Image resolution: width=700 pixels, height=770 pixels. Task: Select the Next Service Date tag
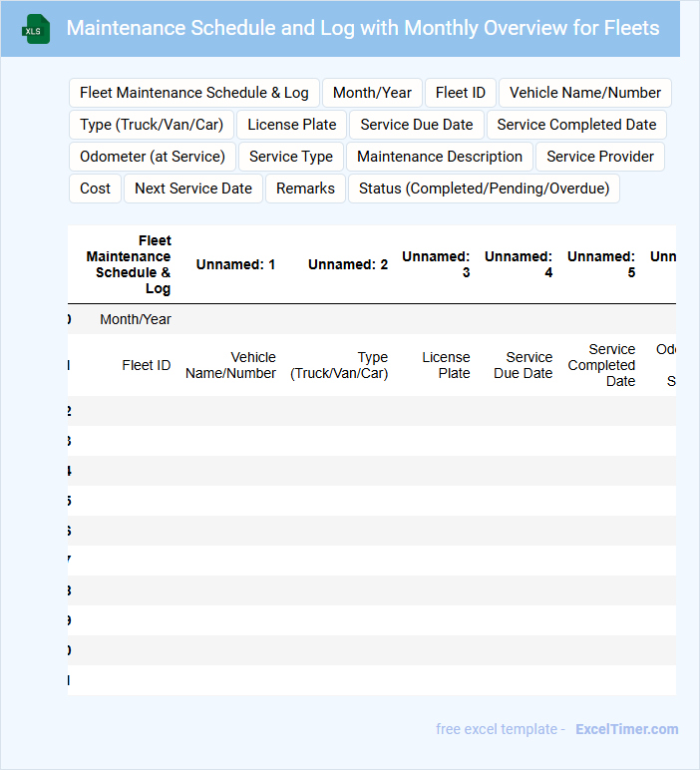[193, 189]
